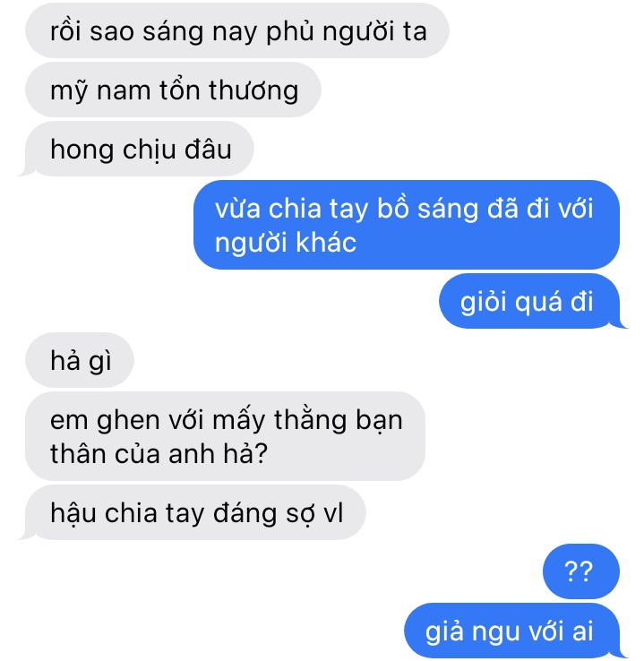Click the blue '??' bubble
The image size is (644, 661).
tap(581, 571)
